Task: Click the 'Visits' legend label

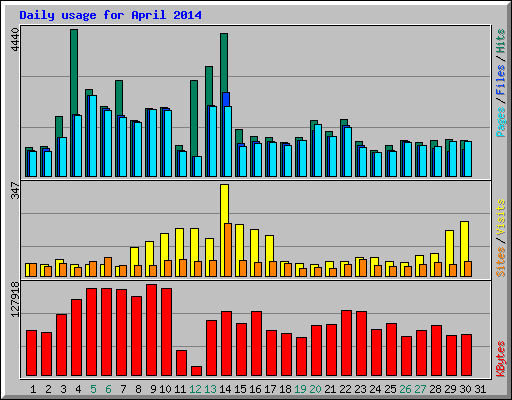Action: point(501,218)
